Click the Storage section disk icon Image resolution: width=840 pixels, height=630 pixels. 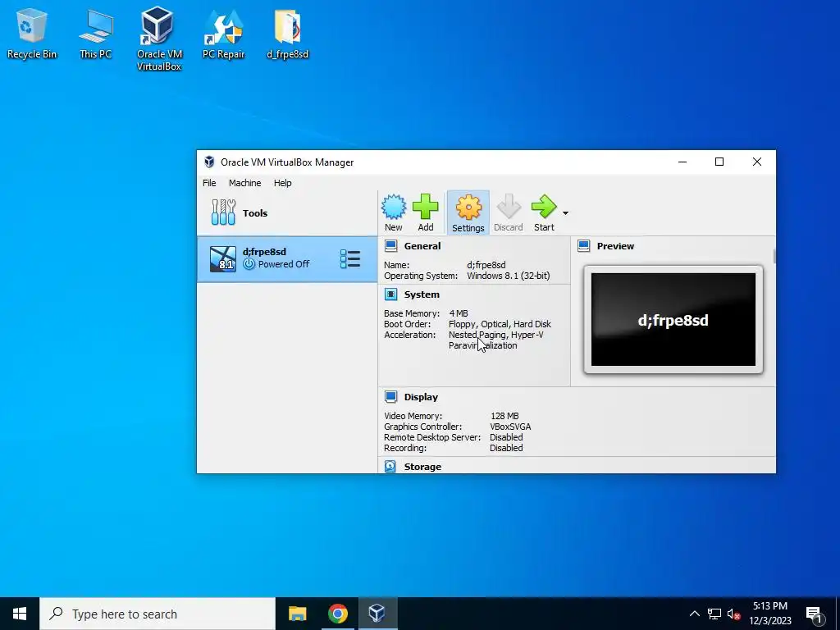click(390, 467)
